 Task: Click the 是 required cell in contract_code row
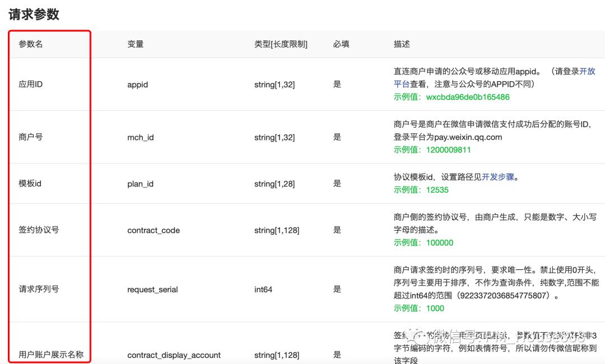coord(337,230)
